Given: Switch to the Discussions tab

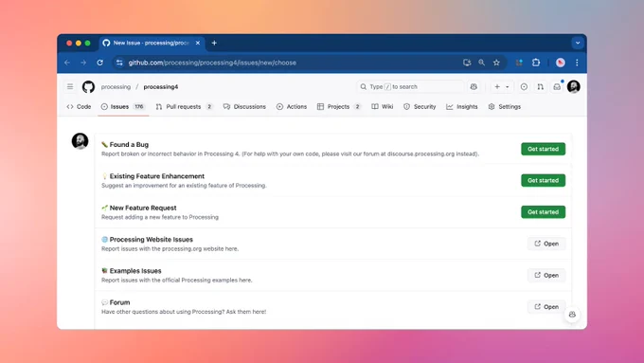Looking at the screenshot, I should tap(244, 106).
